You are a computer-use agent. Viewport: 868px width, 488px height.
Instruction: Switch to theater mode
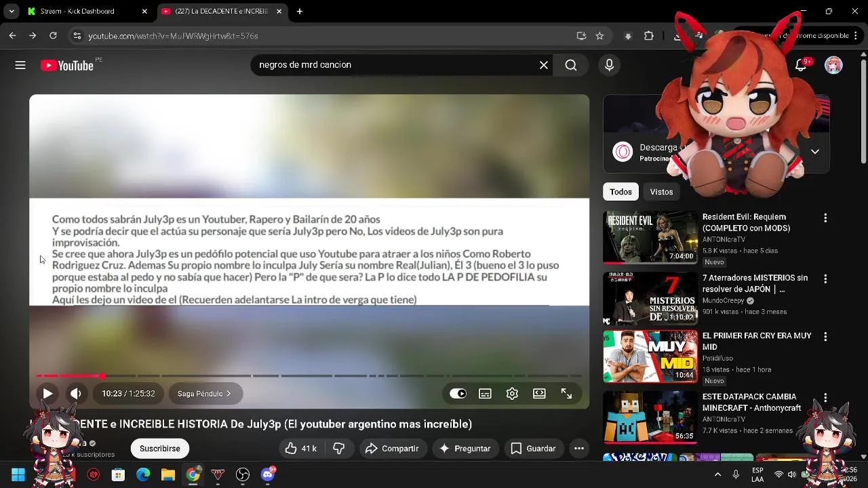(539, 394)
